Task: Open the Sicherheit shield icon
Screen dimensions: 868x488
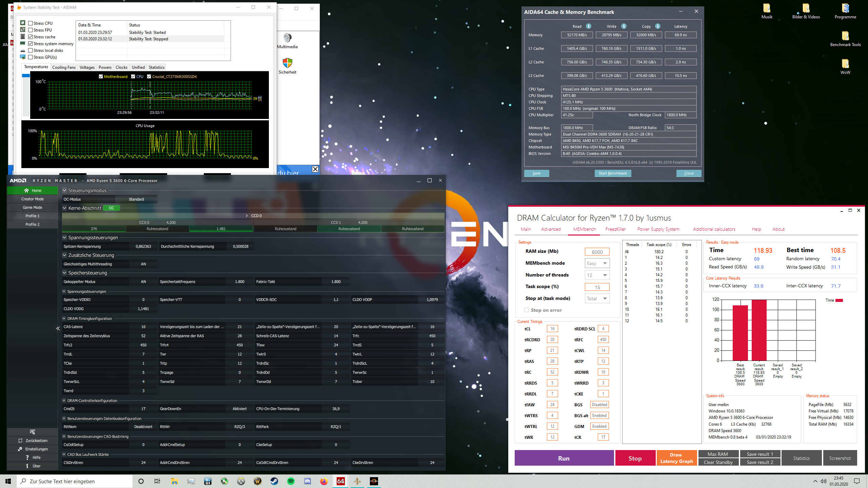Action: tap(288, 63)
